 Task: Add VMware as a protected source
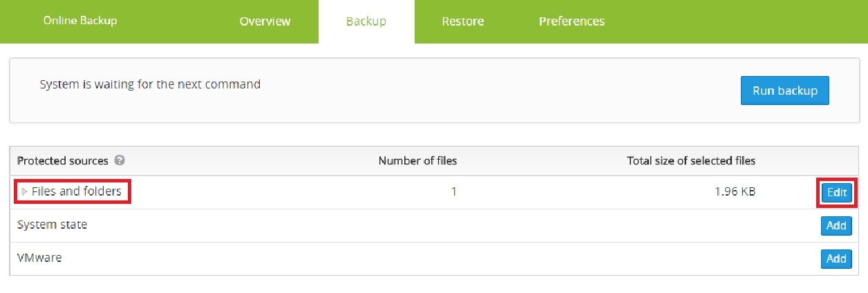(836, 259)
